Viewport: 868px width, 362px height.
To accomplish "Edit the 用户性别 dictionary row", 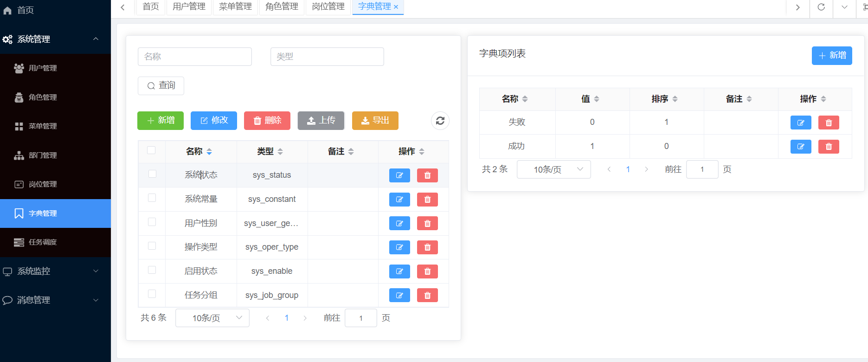I will pyautogui.click(x=399, y=224).
